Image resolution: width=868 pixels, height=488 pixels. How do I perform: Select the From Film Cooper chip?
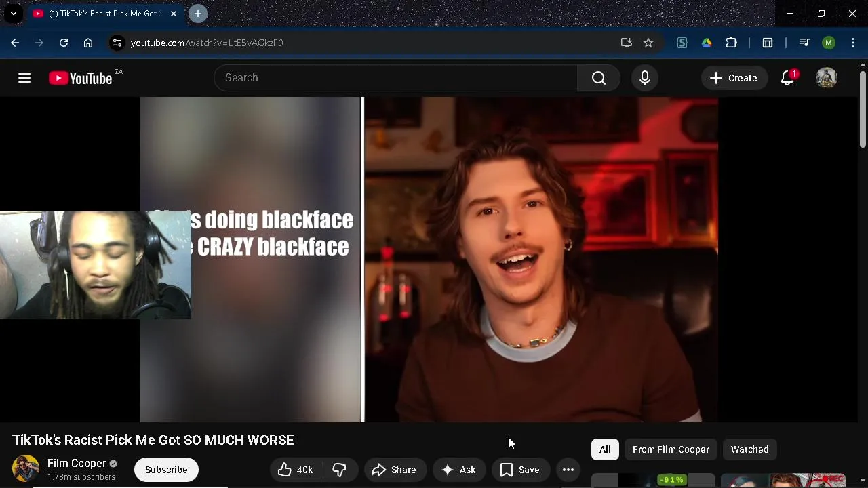[x=671, y=449]
